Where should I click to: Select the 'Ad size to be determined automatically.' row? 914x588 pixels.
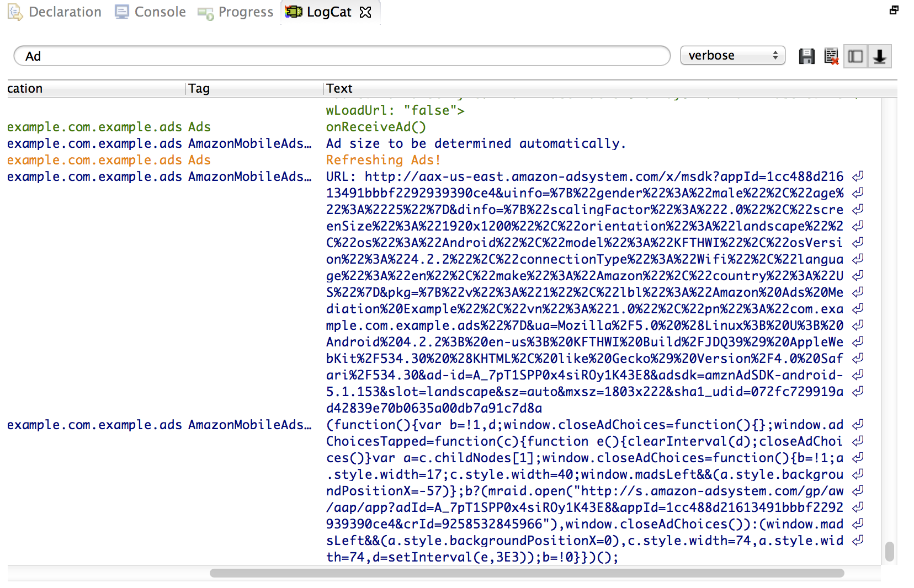(x=476, y=143)
